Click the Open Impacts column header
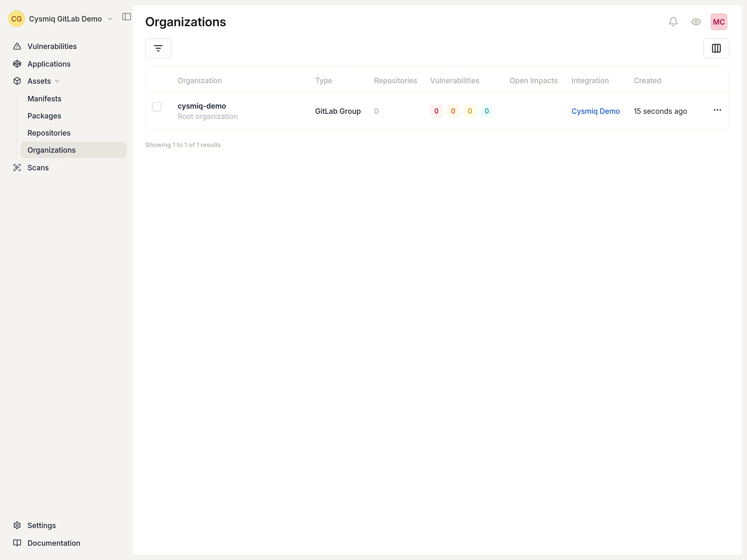The image size is (747, 560). 533,81
